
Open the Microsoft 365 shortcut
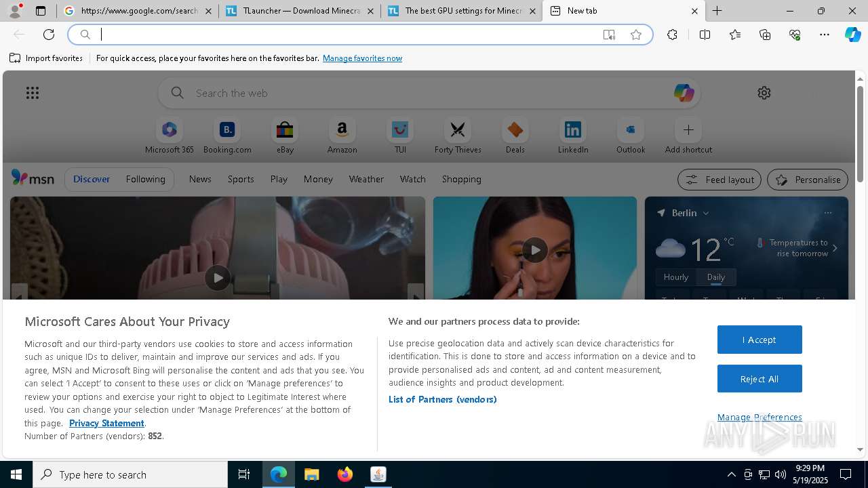tap(170, 136)
